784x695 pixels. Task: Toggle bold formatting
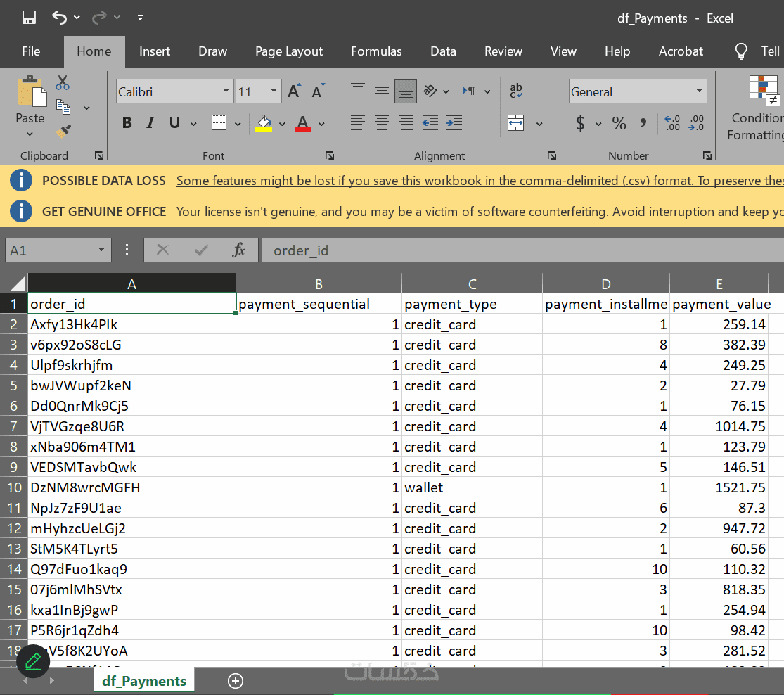127,122
